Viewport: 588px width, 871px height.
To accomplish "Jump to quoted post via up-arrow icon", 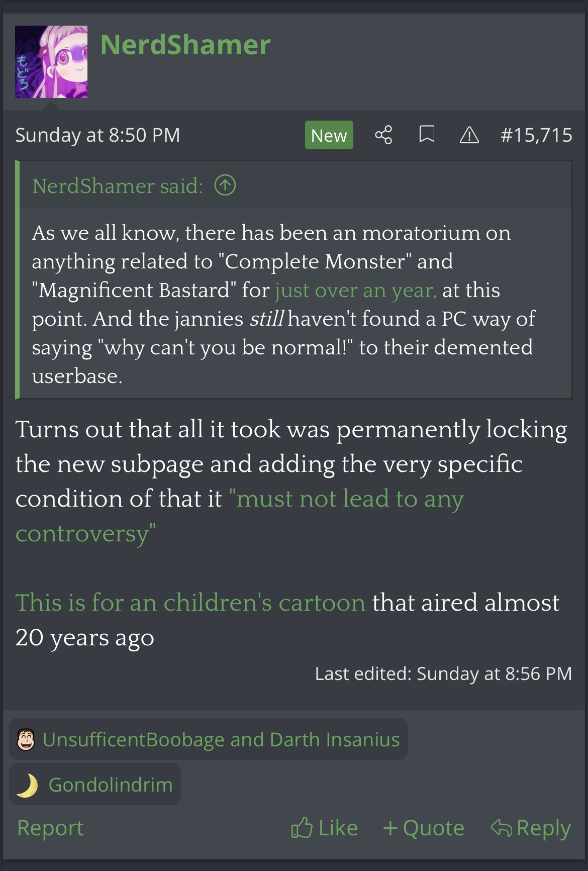I will 225,185.
